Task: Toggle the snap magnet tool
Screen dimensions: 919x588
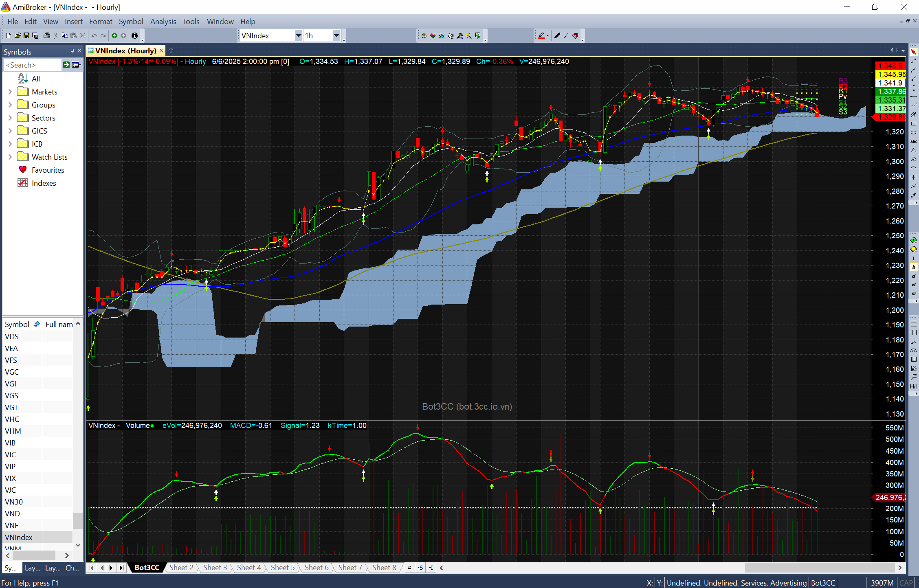Action: tap(575, 36)
